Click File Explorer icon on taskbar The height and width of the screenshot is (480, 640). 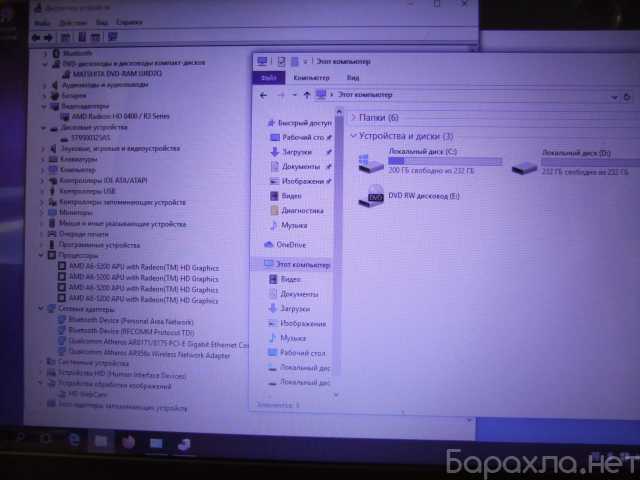pos(101,441)
